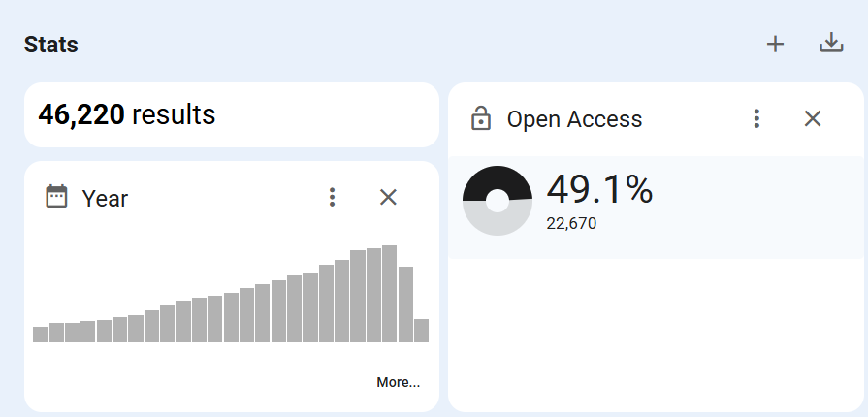The image size is (868, 417).
Task: Click the light gray segment of the donut chart
Action: click(498, 222)
